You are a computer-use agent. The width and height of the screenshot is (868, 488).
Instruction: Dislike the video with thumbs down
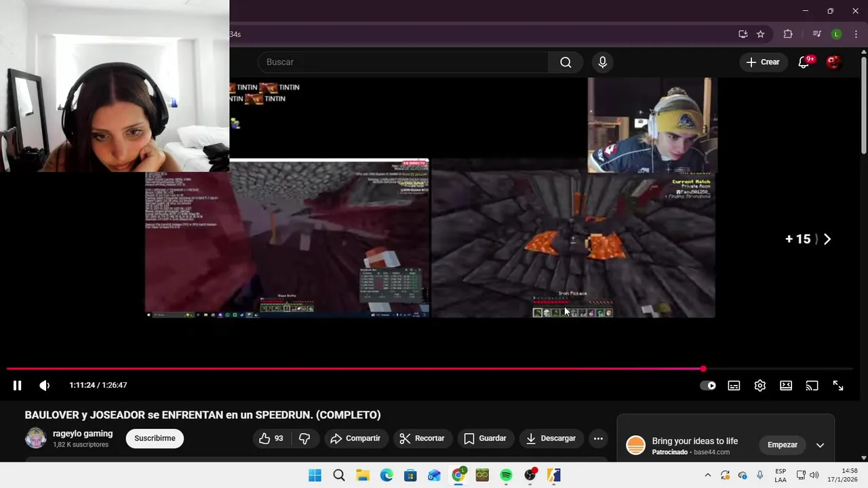(304, 439)
